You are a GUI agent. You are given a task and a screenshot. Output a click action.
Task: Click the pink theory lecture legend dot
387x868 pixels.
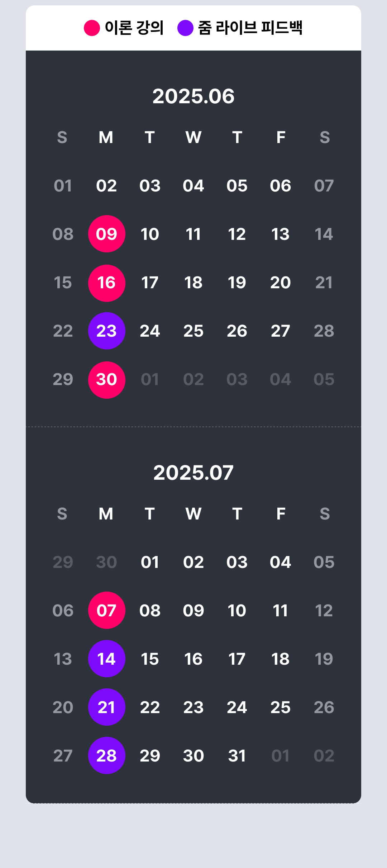pos(92,28)
